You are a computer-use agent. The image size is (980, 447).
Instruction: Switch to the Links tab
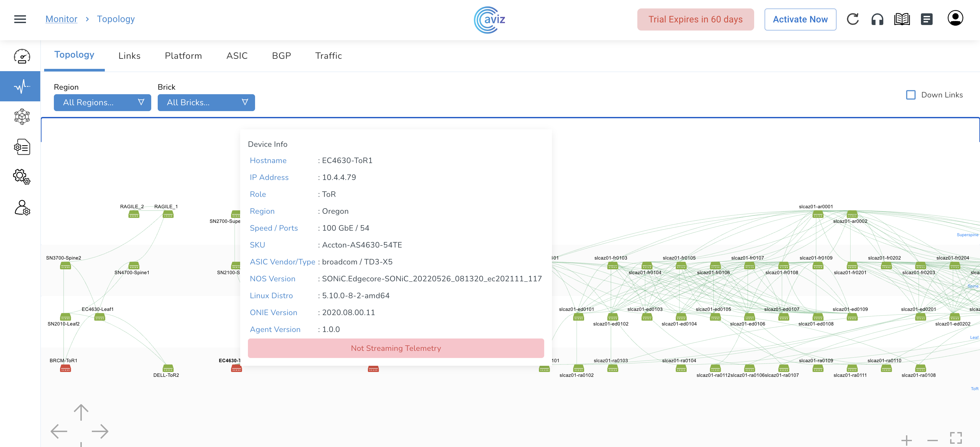(129, 56)
